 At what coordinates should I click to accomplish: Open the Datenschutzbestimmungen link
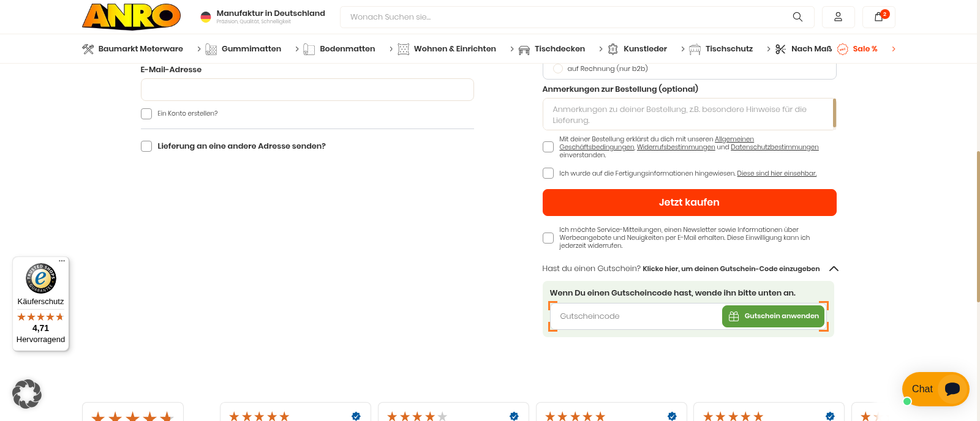[774, 147]
